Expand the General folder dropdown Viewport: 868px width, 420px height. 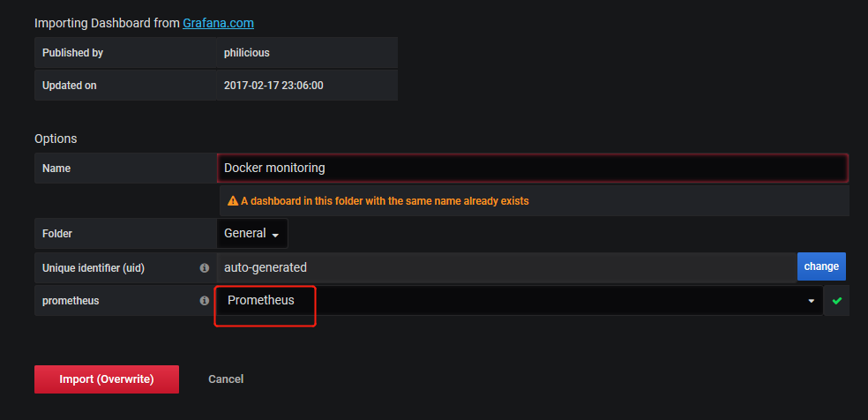251,234
